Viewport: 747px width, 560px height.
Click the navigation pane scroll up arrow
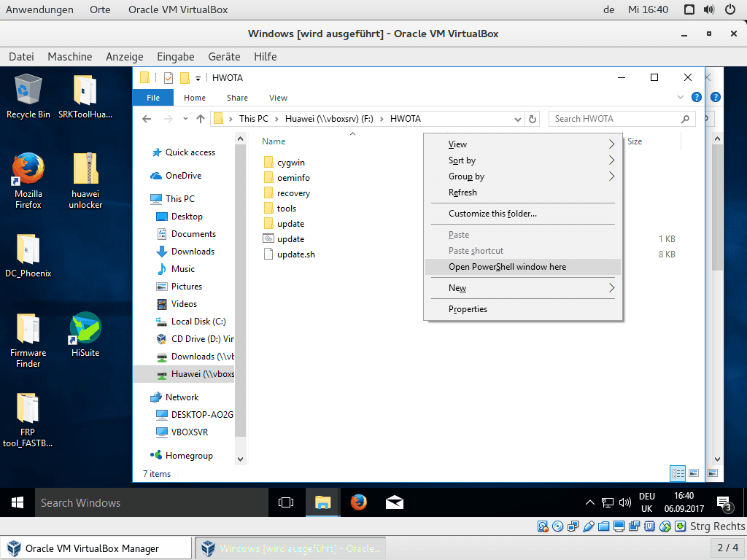(241, 139)
